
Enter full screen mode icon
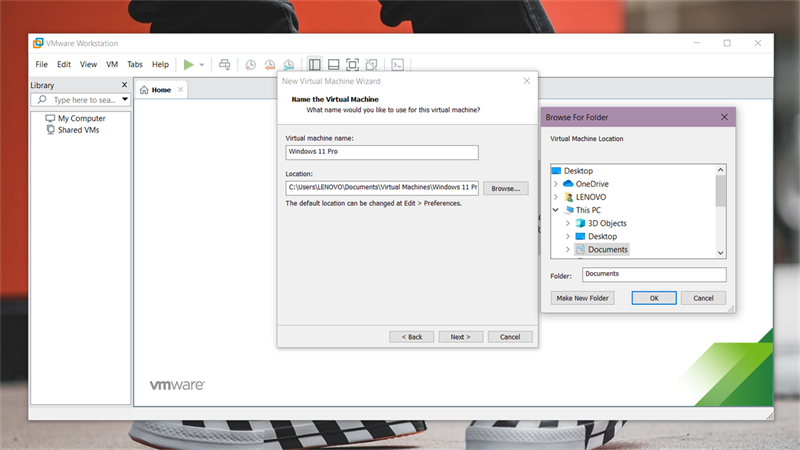tap(353, 64)
